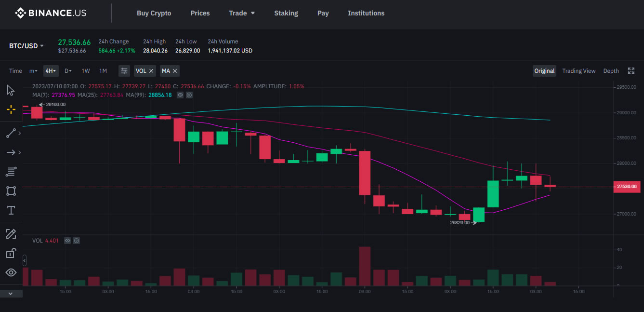This screenshot has height=312, width=644.
Task: Open the 4H interval dropdown
Action: click(51, 71)
